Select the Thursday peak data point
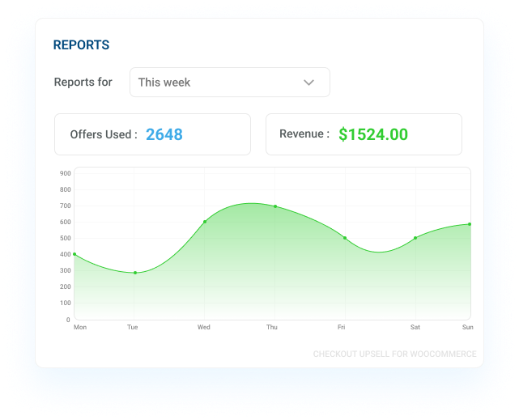519x420 pixels. pos(275,206)
